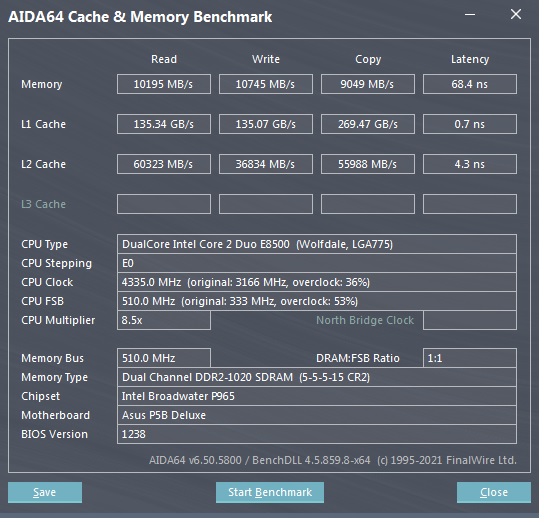Select L2 Cache Read 60323 MB/s
Viewport: 544px width, 525px height.
pos(164,164)
